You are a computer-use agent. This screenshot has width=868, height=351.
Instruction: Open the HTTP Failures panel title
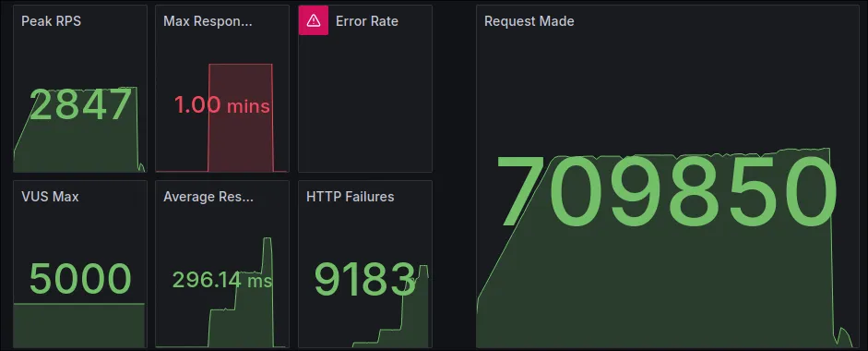point(351,197)
